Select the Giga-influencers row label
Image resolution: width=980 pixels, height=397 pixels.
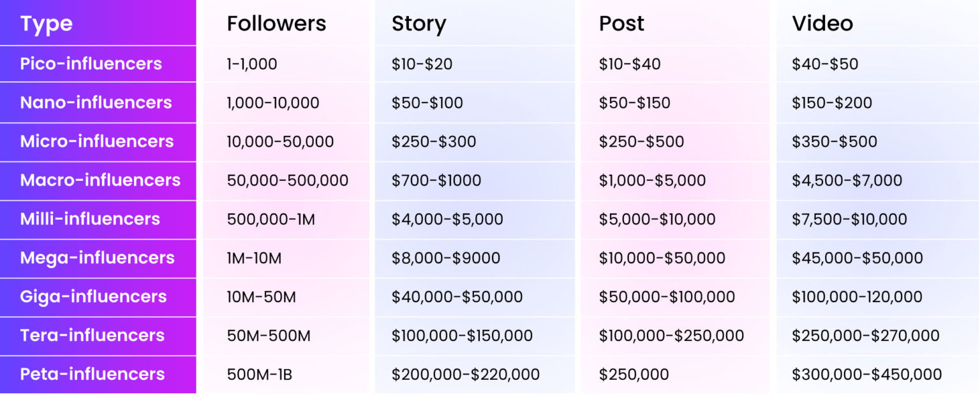(x=93, y=297)
